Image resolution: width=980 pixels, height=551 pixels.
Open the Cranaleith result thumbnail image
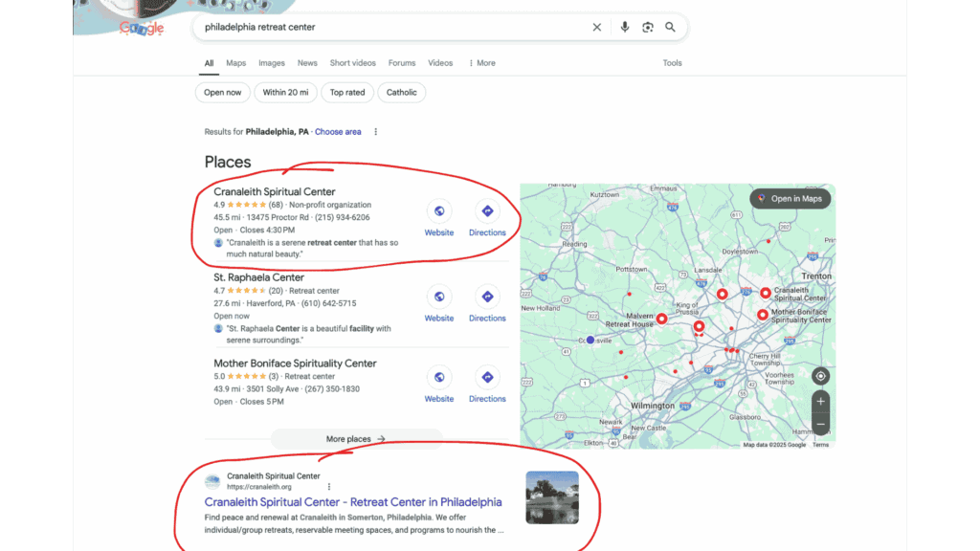click(552, 497)
